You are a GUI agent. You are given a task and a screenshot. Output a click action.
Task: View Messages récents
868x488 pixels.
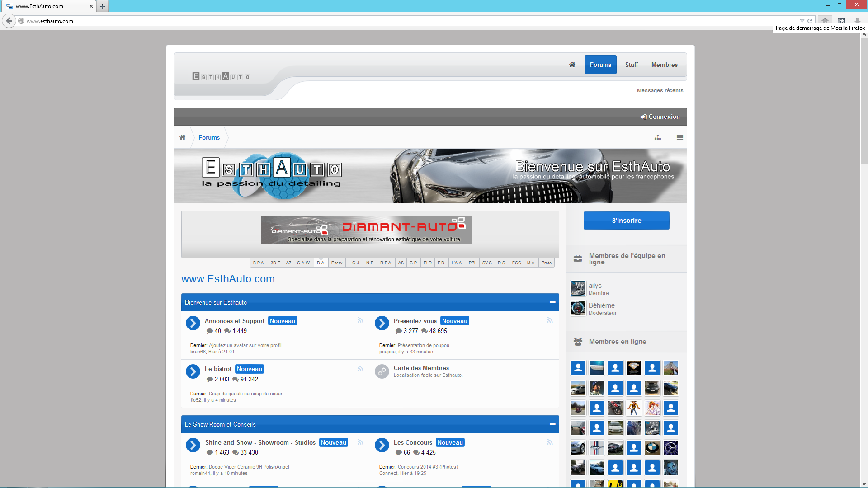pyautogui.click(x=660, y=90)
